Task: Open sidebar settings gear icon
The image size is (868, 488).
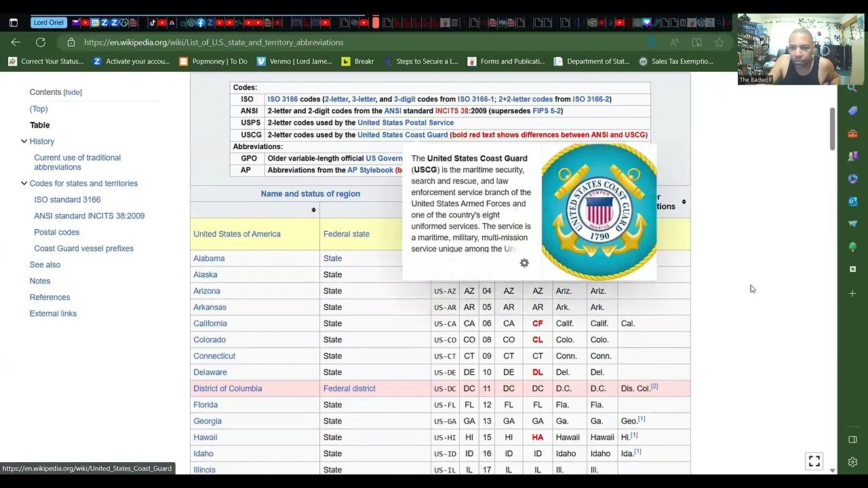Action: coord(852,462)
